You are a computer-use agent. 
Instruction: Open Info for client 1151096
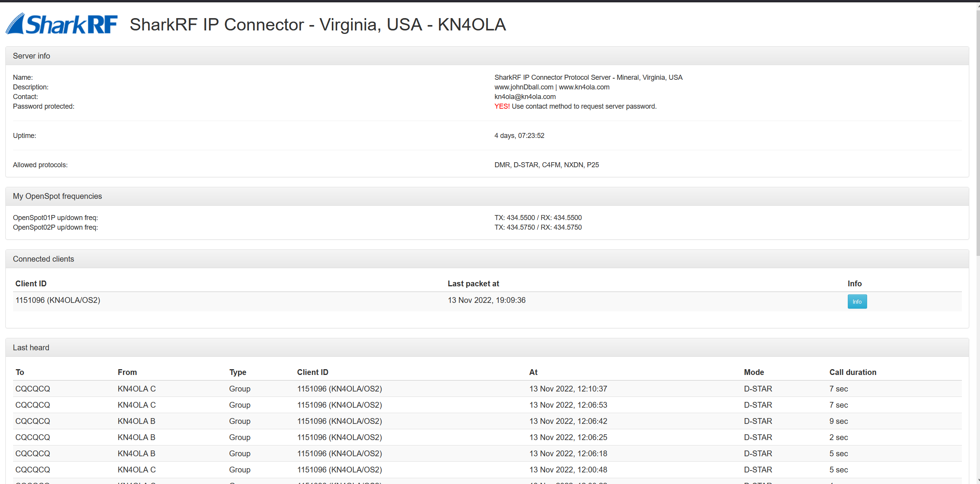857,301
